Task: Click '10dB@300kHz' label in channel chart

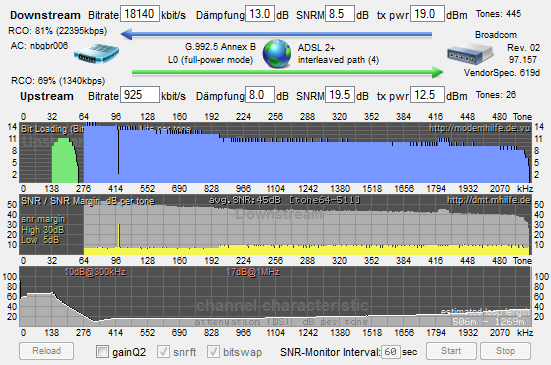Action: 95,272
